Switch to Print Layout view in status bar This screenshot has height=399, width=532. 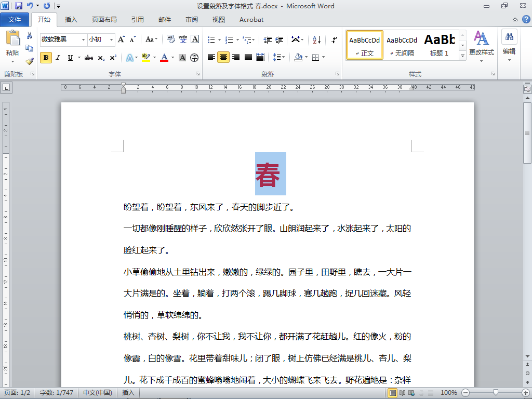[x=393, y=393]
